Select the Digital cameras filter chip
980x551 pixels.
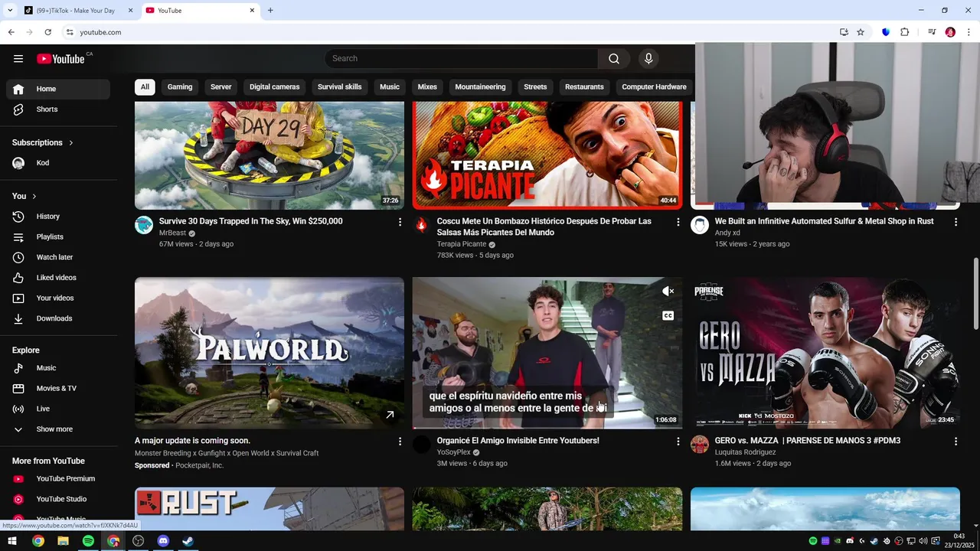(x=274, y=87)
